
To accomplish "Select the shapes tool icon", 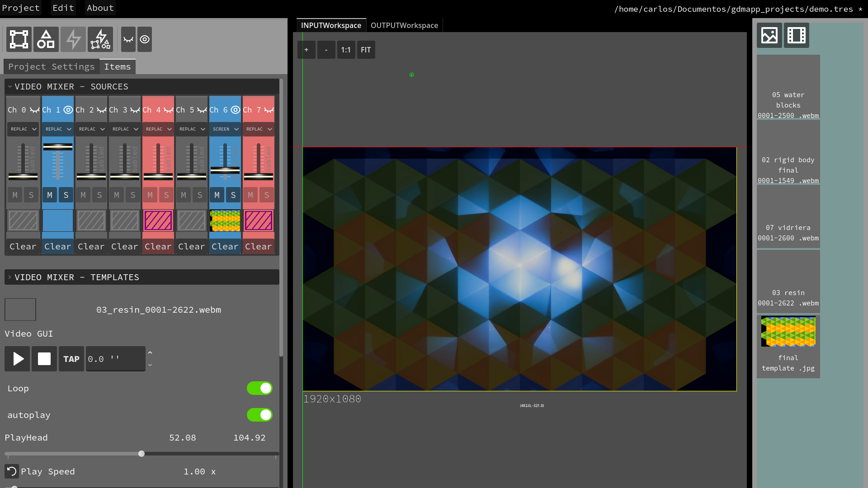I will point(46,39).
